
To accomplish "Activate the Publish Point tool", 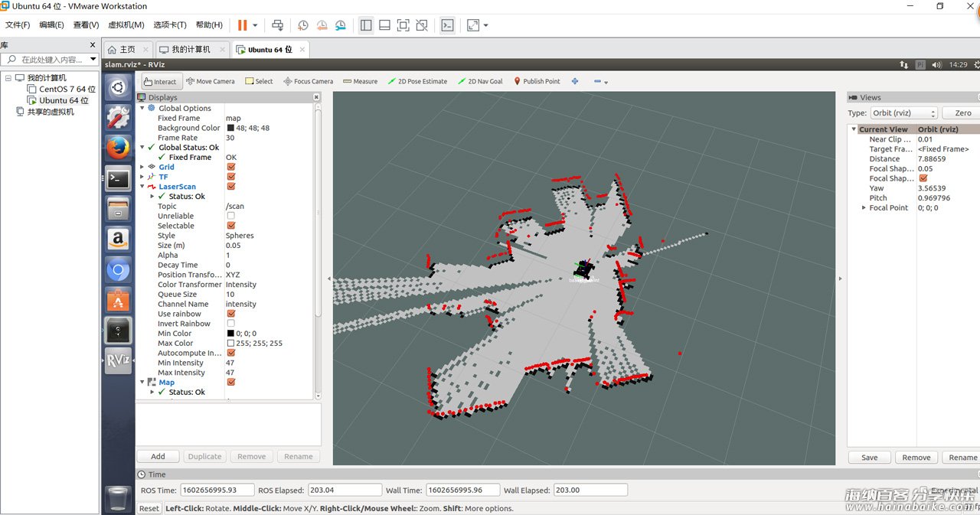I will 537,81.
